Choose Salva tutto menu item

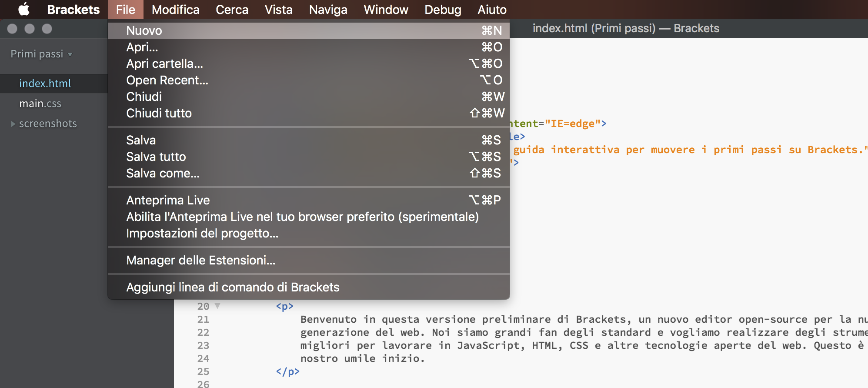[x=156, y=157]
